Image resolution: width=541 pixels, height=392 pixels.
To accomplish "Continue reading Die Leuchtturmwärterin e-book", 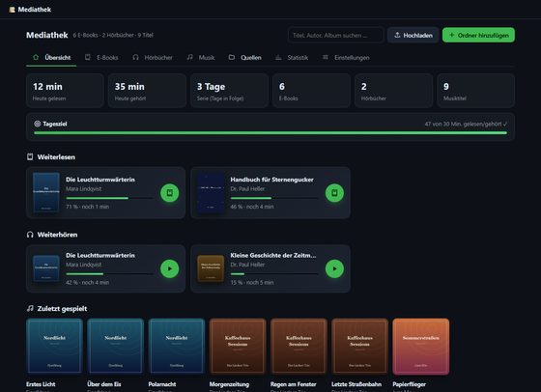I will [170, 193].
